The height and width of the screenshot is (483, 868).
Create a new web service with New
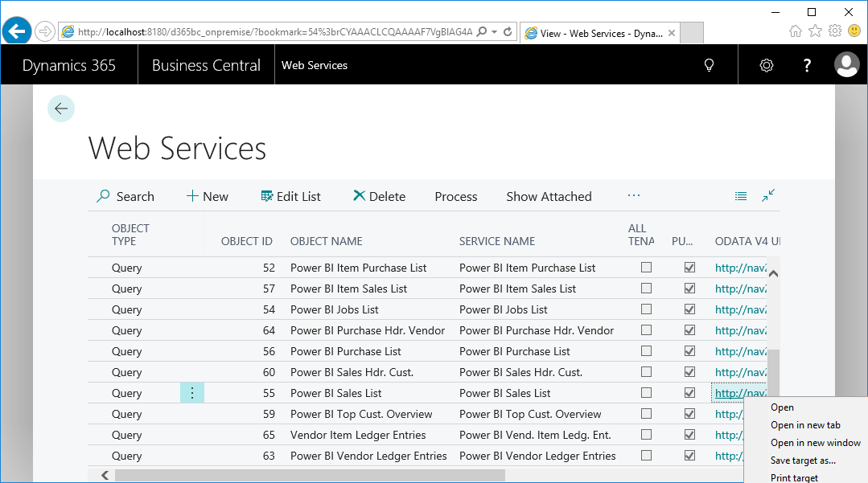coord(207,196)
